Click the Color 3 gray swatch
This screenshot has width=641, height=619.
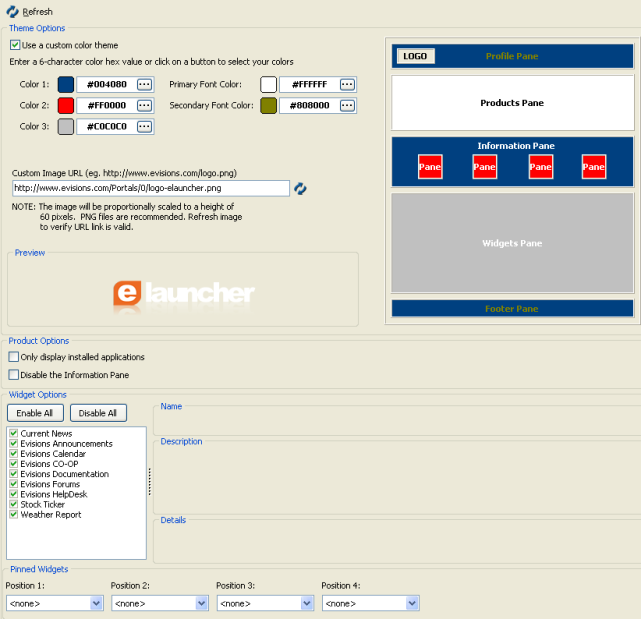[66, 127]
